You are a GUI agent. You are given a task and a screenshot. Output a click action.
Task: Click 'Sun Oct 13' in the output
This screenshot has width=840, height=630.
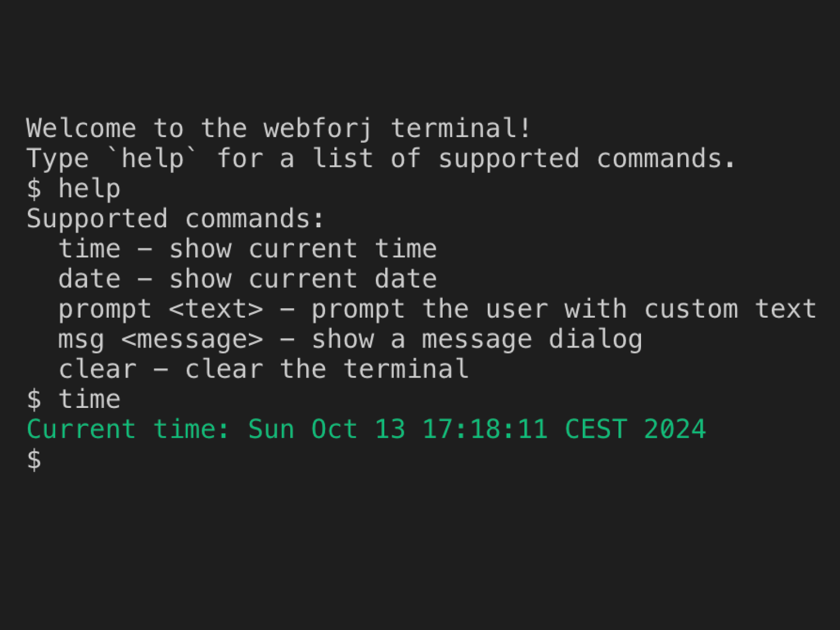point(326,429)
